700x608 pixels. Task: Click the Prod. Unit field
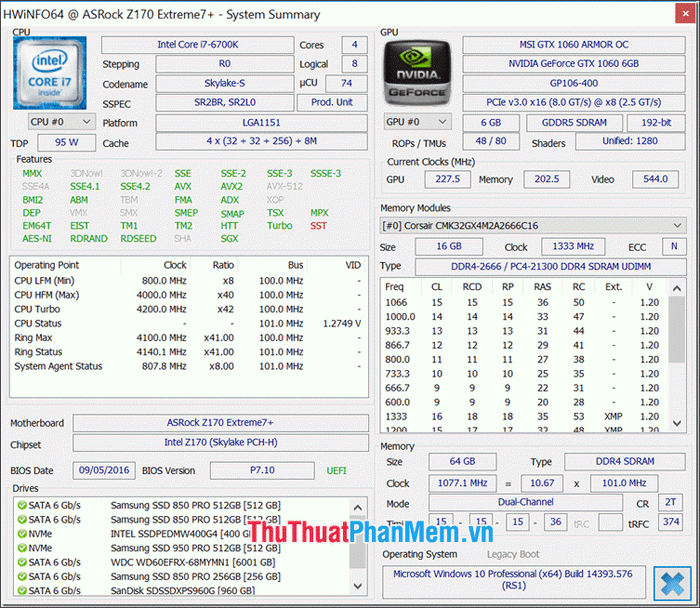tap(332, 103)
